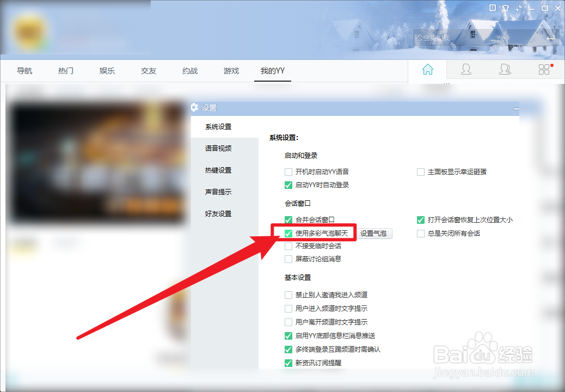Viewport: 565px width, 392px height.
Task: Click the 系统设置: page title text
Action: (284, 138)
